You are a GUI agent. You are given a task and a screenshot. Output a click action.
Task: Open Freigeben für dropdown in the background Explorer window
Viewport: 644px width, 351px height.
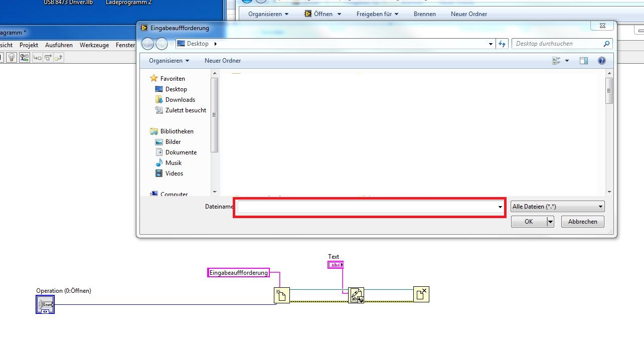377,14
